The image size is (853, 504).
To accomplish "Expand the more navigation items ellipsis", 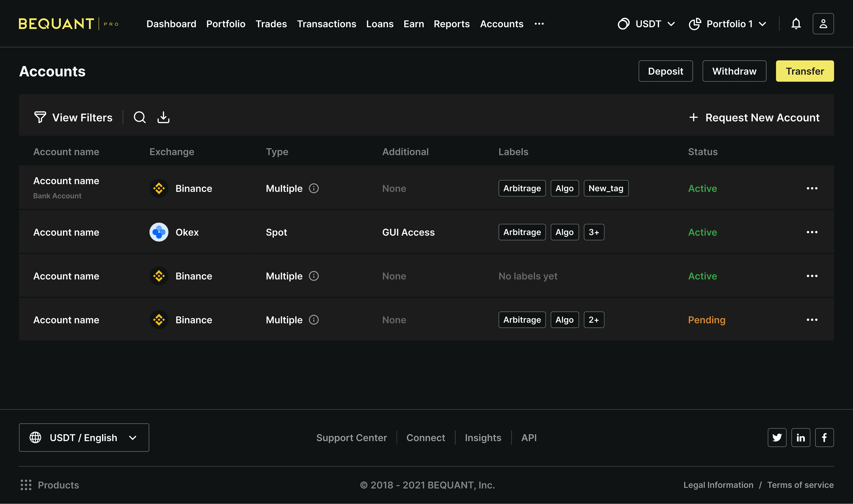I will [539, 24].
